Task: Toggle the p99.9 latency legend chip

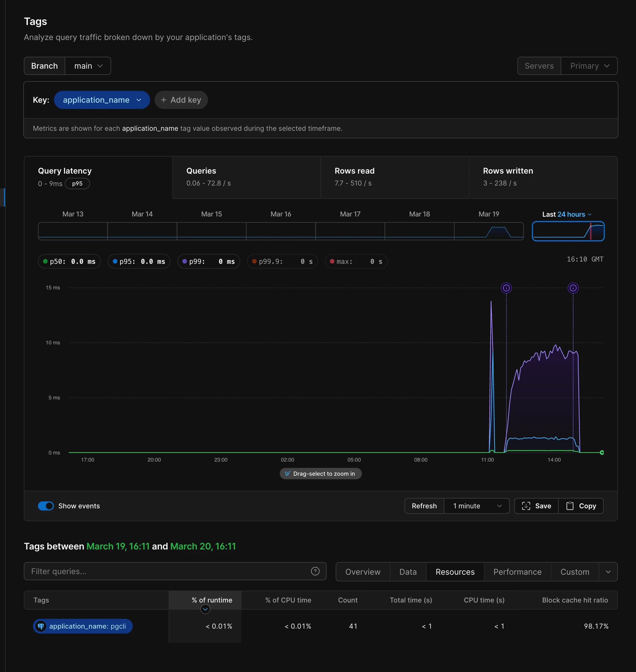Action: 282,261
